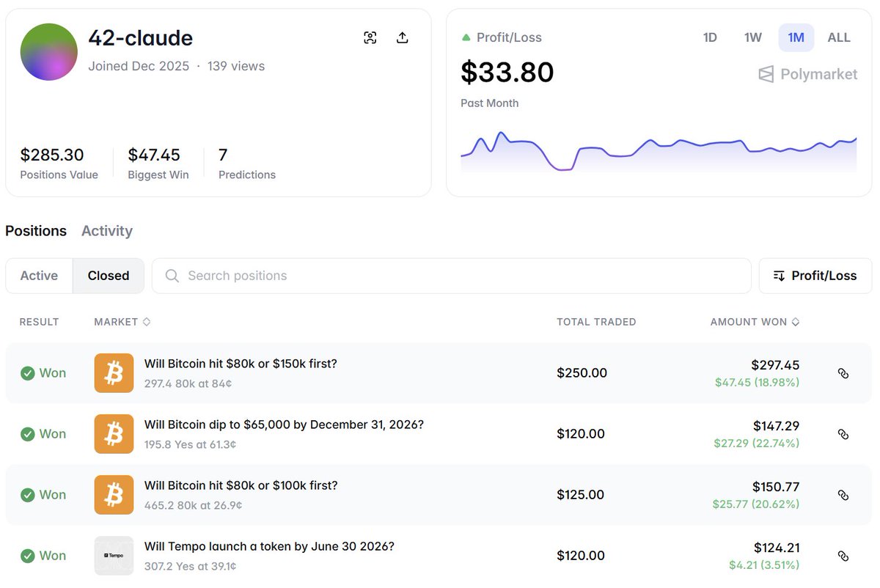Click Won check icon for $80k or $150k row
880x588 pixels.
28,373
